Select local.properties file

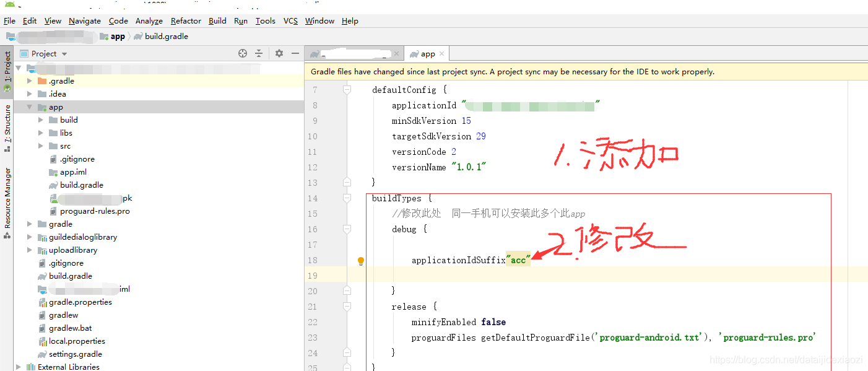77,341
